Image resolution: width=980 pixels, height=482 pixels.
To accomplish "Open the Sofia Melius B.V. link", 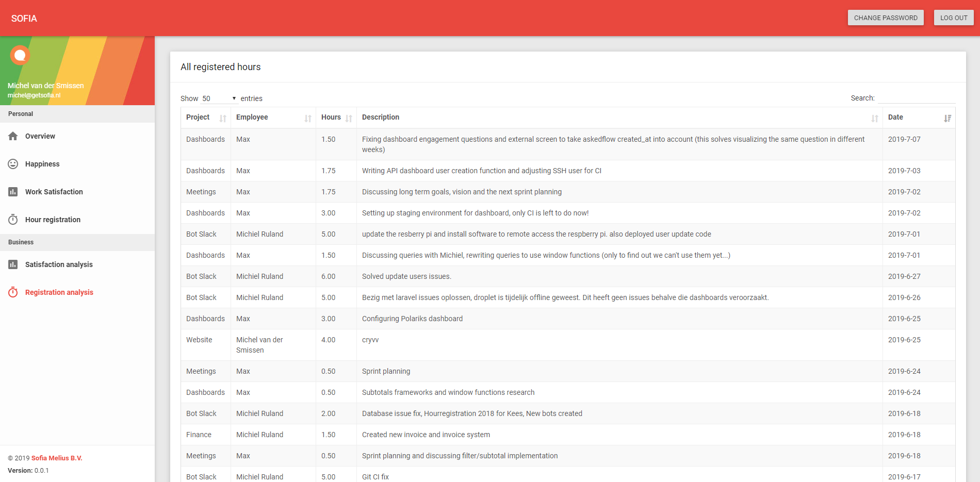I will pos(57,458).
